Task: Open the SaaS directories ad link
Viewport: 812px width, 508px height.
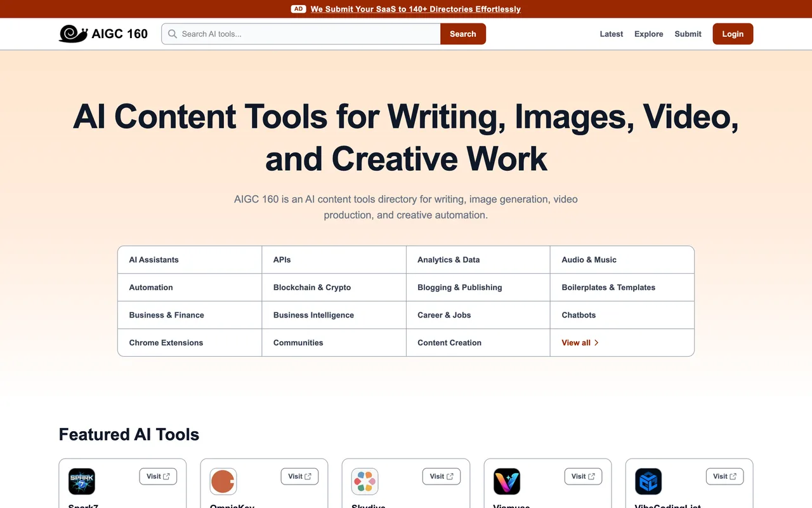Action: pyautogui.click(x=416, y=9)
